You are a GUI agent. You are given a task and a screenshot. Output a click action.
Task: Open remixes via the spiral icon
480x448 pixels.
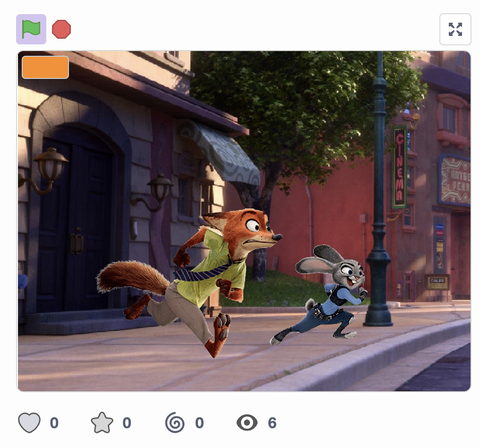(x=175, y=422)
